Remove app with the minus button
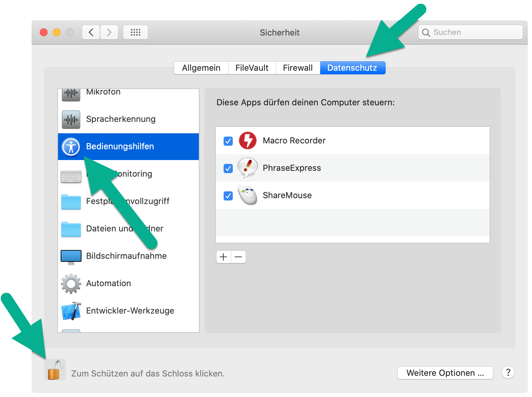 point(239,257)
